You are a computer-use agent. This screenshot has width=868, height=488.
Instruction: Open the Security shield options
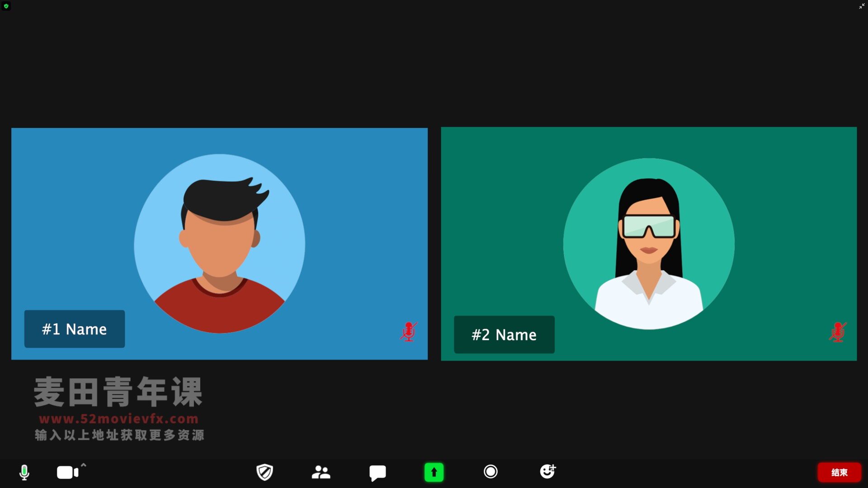264,472
